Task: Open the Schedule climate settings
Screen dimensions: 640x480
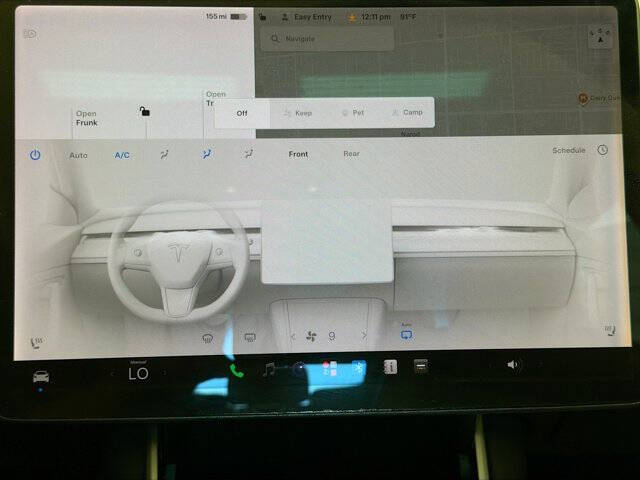Action: 569,151
